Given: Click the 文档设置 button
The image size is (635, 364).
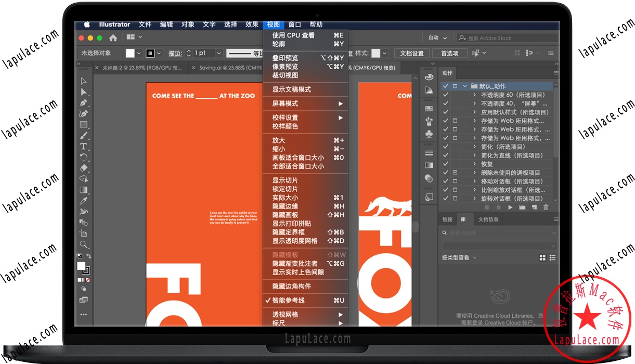Looking at the screenshot, I should (412, 53).
